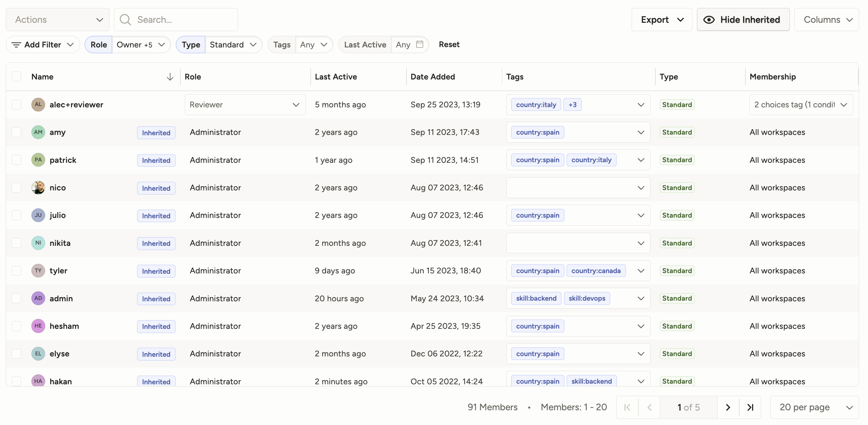This screenshot has height=425, width=868.
Task: Toggle the select-all header checkbox
Action: (x=16, y=77)
